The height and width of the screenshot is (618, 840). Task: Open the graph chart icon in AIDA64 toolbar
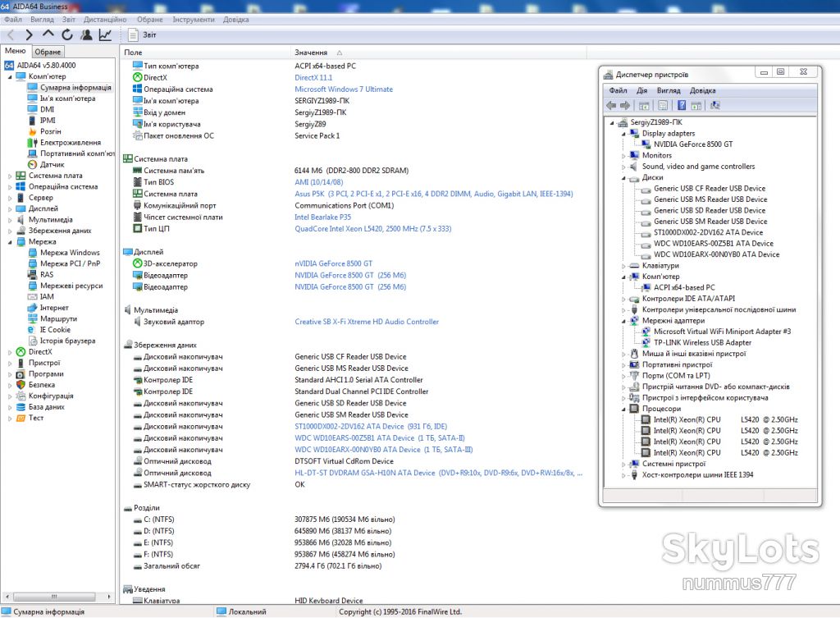pos(105,34)
